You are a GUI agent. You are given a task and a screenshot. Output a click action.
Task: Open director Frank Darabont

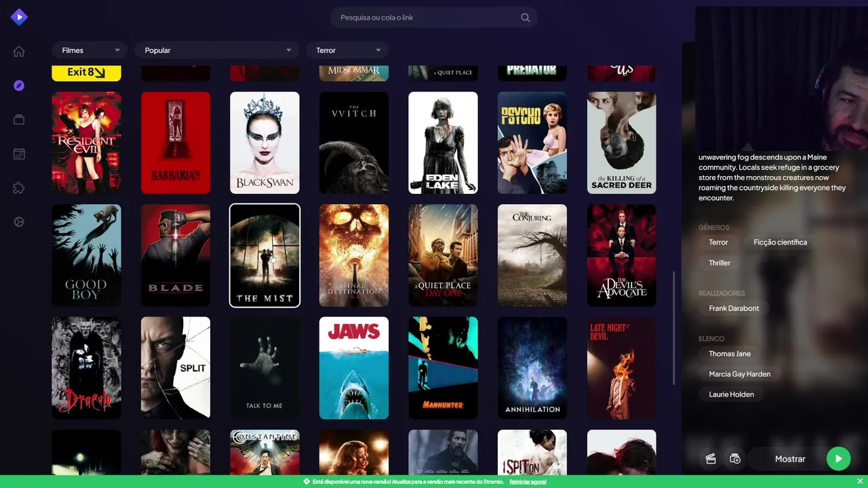coord(734,308)
